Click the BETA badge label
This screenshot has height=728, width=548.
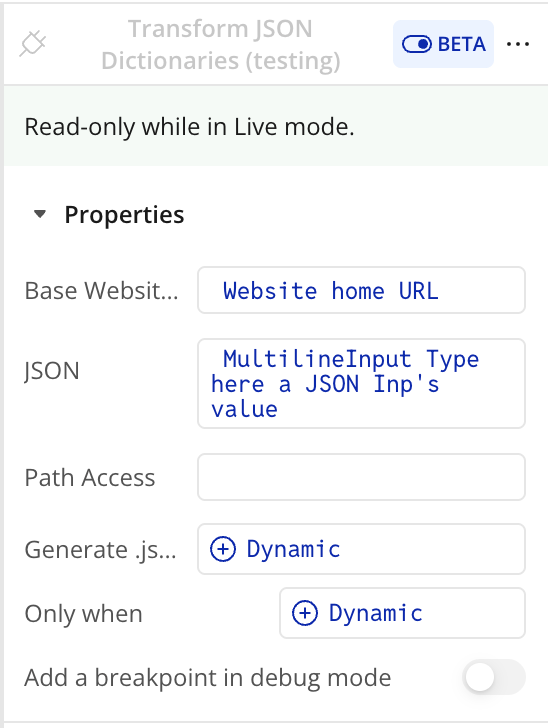[462, 45]
